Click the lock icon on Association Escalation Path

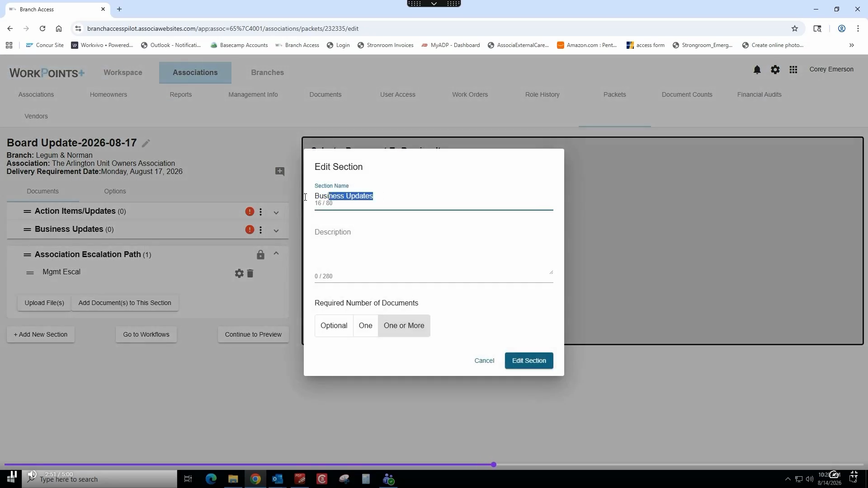click(x=260, y=255)
